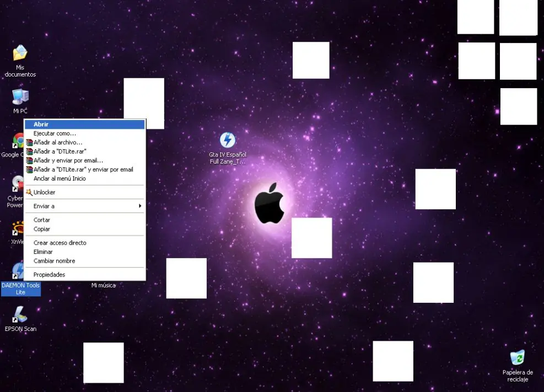This screenshot has height=392, width=544.
Task: Choose Ejecutar como... menu entry
Action: tap(85, 133)
